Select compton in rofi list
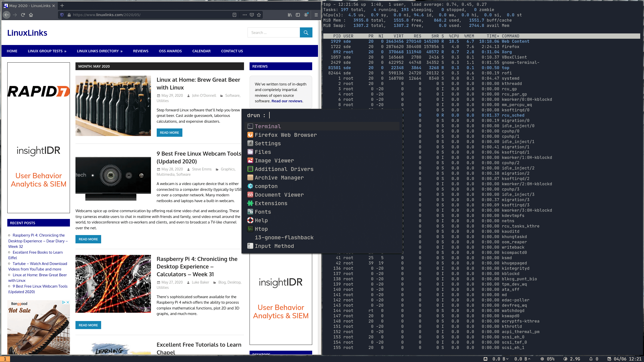644x362 pixels. [322, 186]
